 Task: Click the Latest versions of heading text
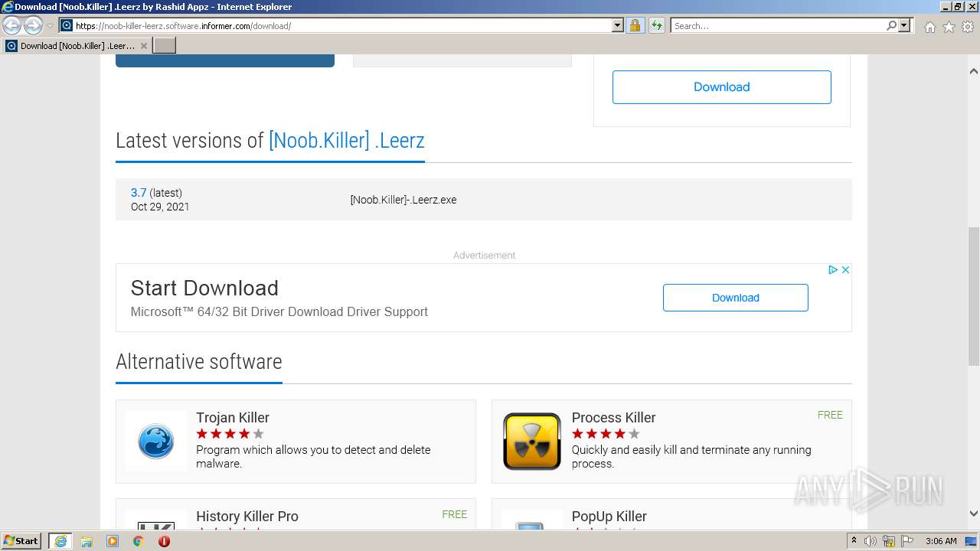190,141
